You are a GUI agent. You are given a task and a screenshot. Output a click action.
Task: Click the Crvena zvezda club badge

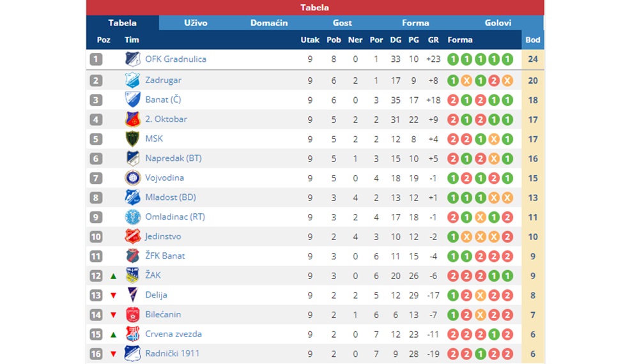coord(132,334)
